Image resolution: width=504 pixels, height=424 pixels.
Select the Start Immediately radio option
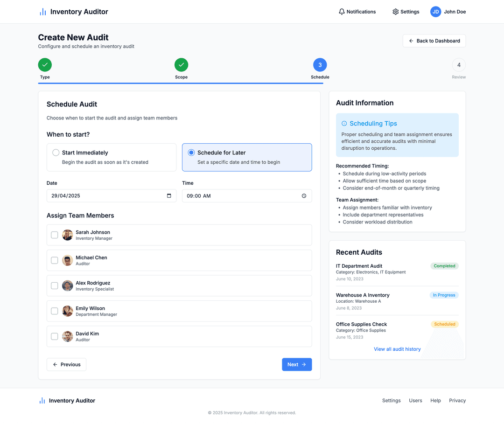tap(56, 153)
